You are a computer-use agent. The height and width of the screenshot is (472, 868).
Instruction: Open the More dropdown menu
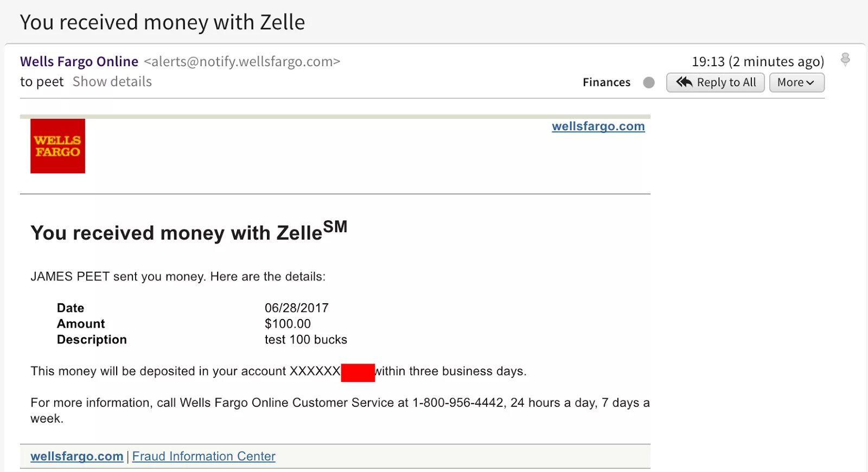[x=796, y=82]
